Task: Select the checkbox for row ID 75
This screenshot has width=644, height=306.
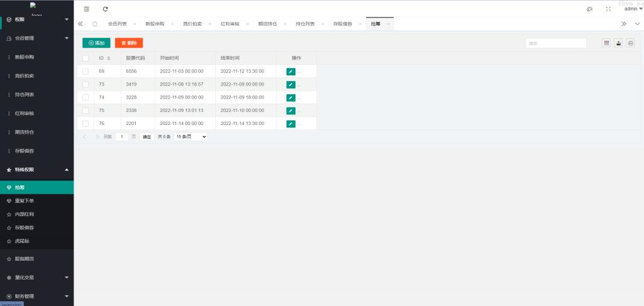Action: (x=86, y=111)
